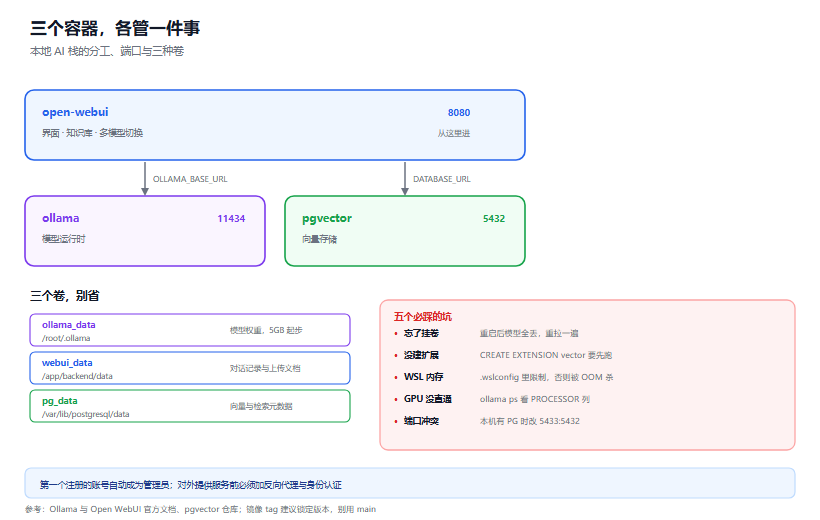Click the 忘了挂卷 pitfall item
820x520 pixels.
[x=421, y=334]
